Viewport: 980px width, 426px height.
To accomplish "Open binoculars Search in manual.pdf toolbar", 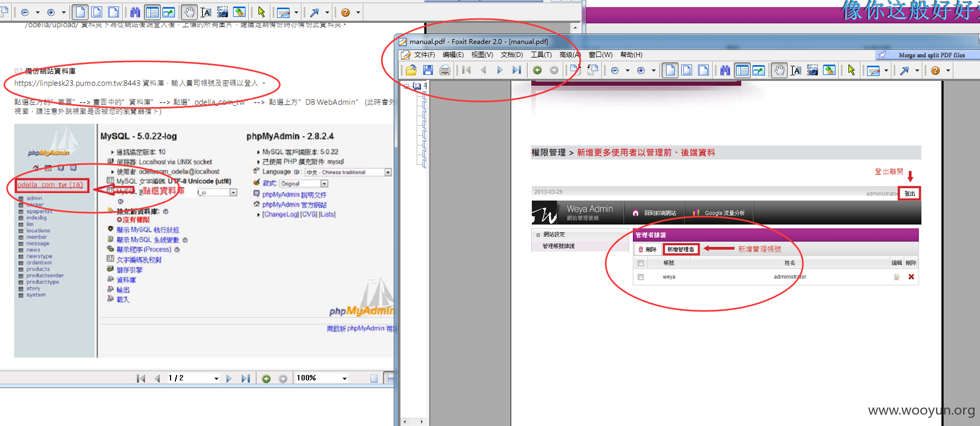I will (725, 70).
